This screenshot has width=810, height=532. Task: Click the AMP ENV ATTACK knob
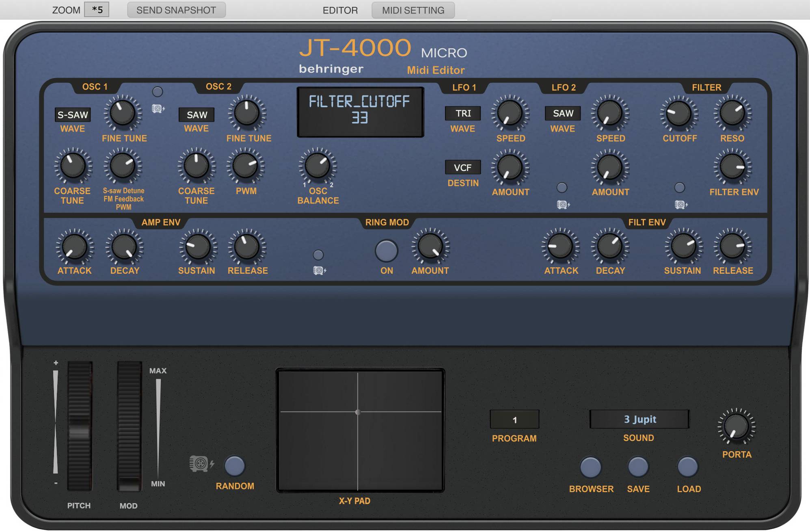point(75,247)
